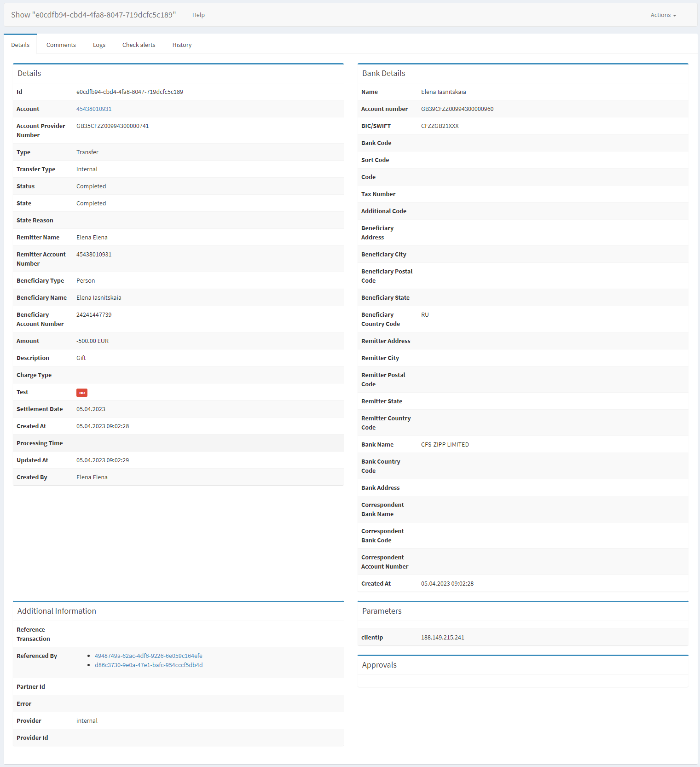Go to the Check alerts tab
The width and height of the screenshot is (700, 767).
(x=139, y=45)
